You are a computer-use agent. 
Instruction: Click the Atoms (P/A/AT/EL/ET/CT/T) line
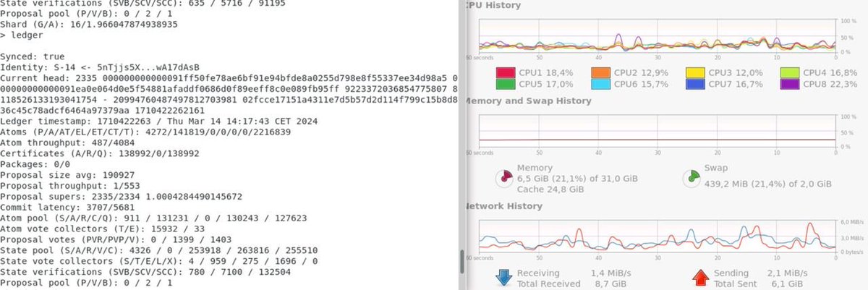point(145,132)
